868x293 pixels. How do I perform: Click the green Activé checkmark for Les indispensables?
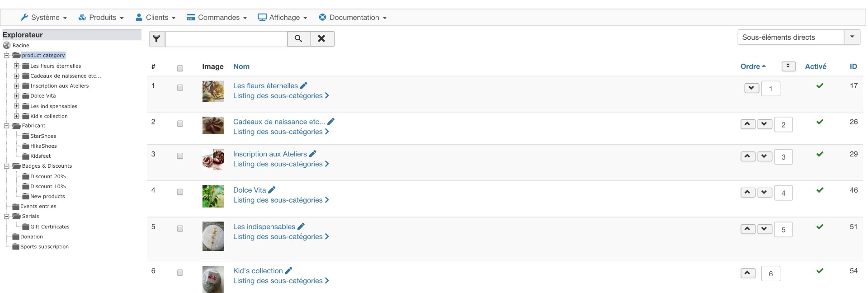click(x=820, y=227)
